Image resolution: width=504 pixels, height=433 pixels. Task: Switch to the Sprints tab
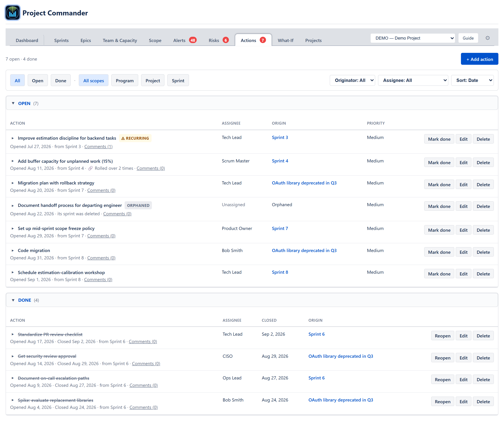click(x=61, y=40)
